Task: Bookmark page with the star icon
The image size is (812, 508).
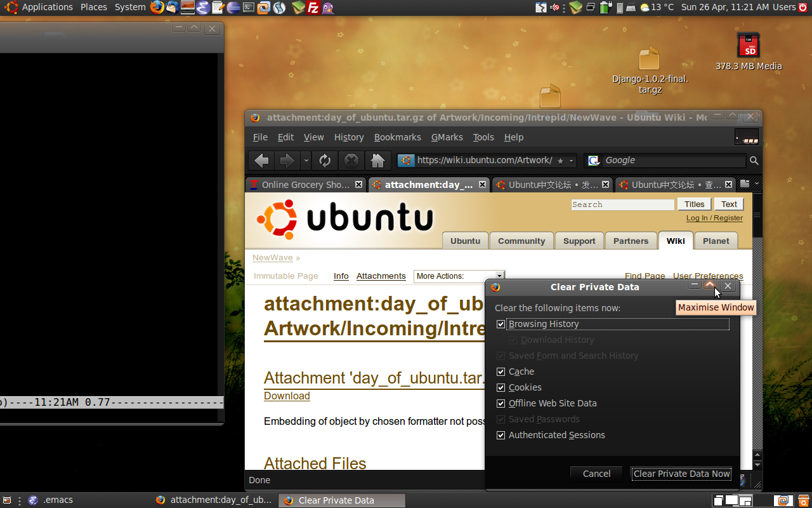Action: (x=560, y=161)
